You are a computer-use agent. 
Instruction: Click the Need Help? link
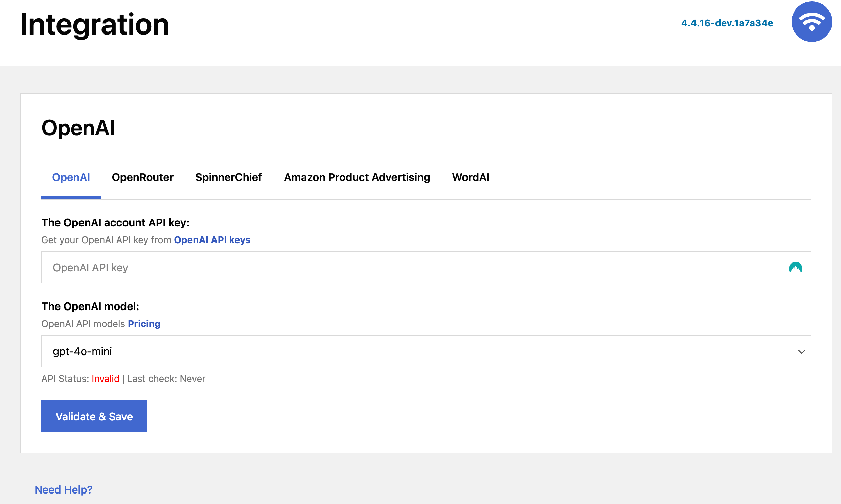(64, 489)
